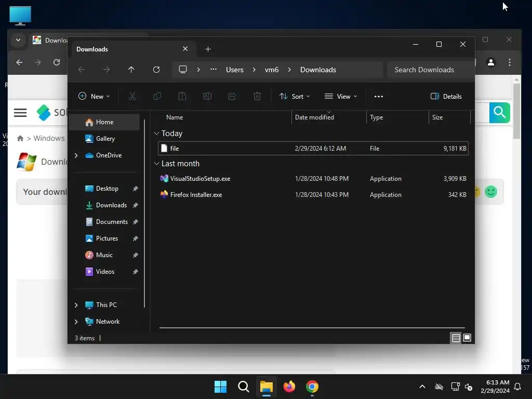The image size is (532, 399).
Task: Open Music quick access folder
Action: coord(104,255)
